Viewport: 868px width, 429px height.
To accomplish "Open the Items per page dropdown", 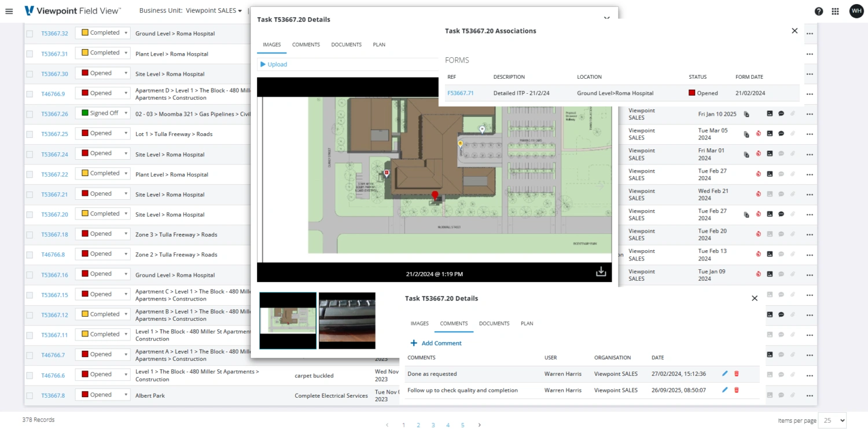I will click(x=832, y=420).
